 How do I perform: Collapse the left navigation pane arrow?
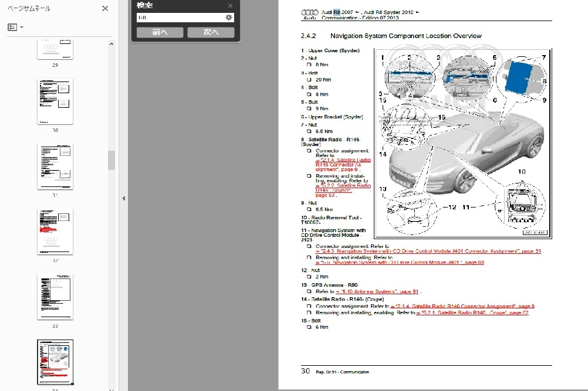point(123,199)
